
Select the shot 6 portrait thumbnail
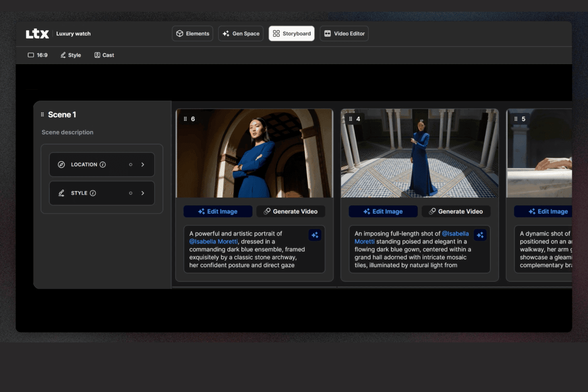coord(255,153)
